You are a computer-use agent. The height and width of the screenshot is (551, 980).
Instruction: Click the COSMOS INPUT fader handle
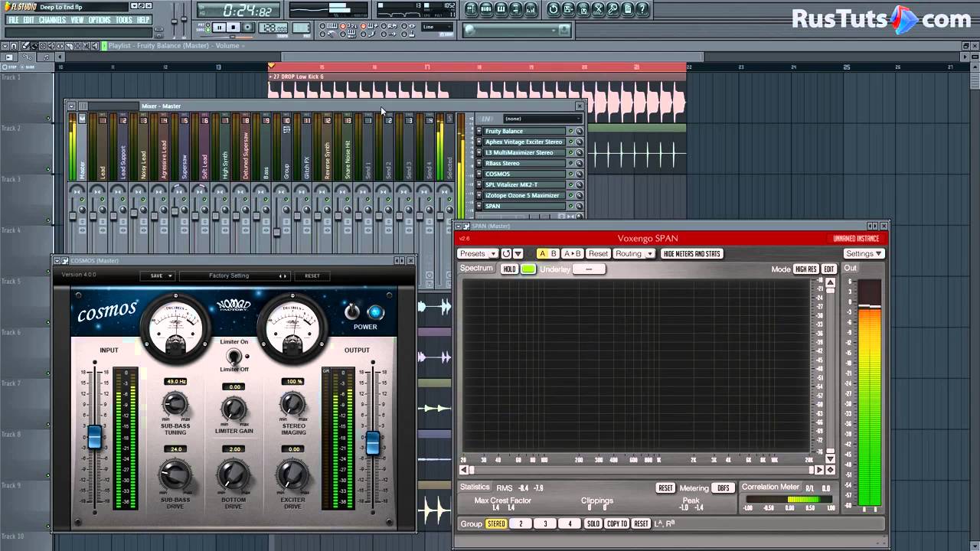point(95,437)
